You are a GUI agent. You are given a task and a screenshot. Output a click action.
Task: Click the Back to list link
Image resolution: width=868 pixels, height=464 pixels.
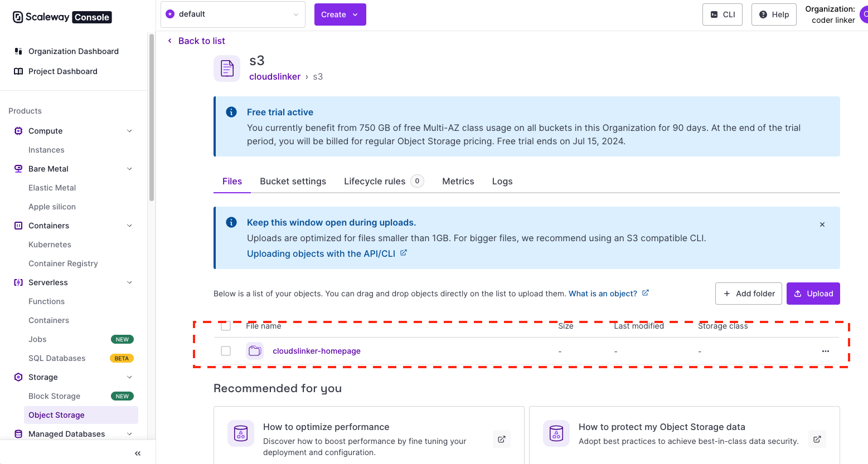coord(202,41)
